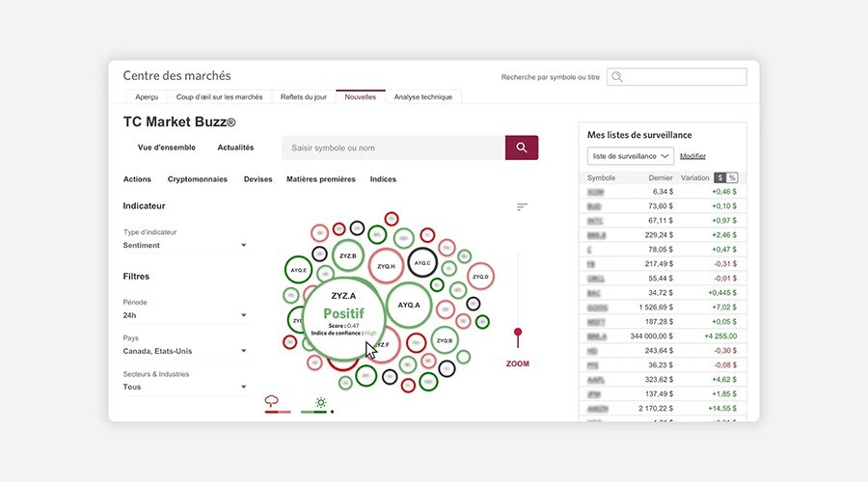Screen dimensions: 868x482
Task: Filter by Matières premières category
Action: (321, 179)
